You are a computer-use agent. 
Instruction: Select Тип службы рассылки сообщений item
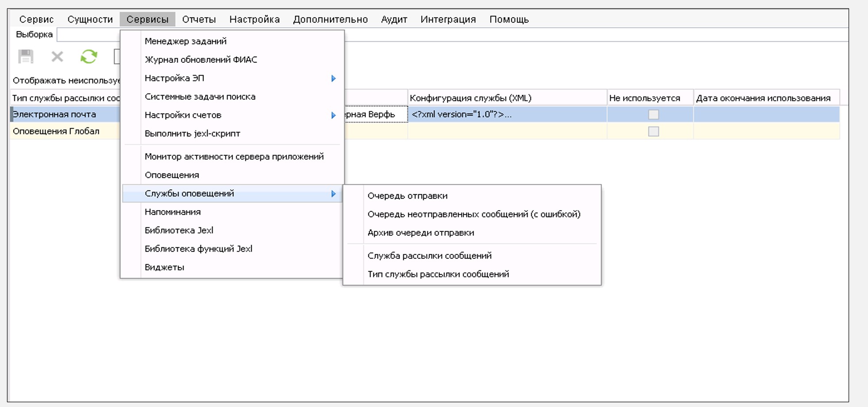click(x=438, y=274)
